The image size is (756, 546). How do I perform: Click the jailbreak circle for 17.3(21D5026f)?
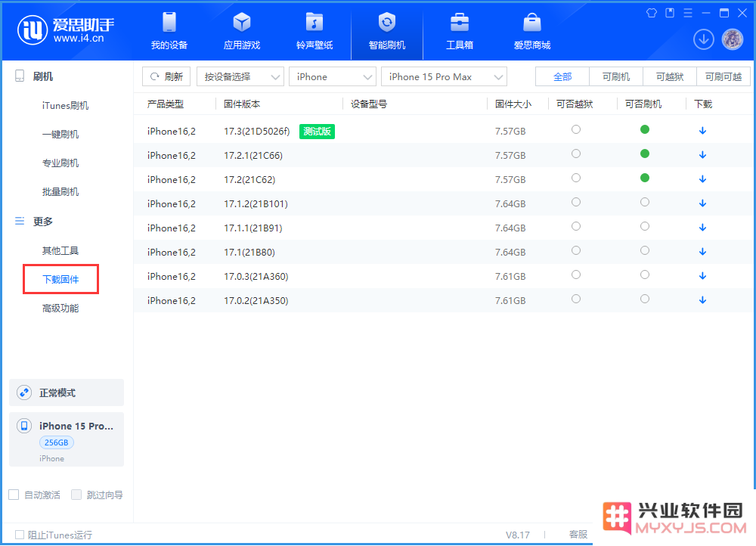tap(575, 129)
